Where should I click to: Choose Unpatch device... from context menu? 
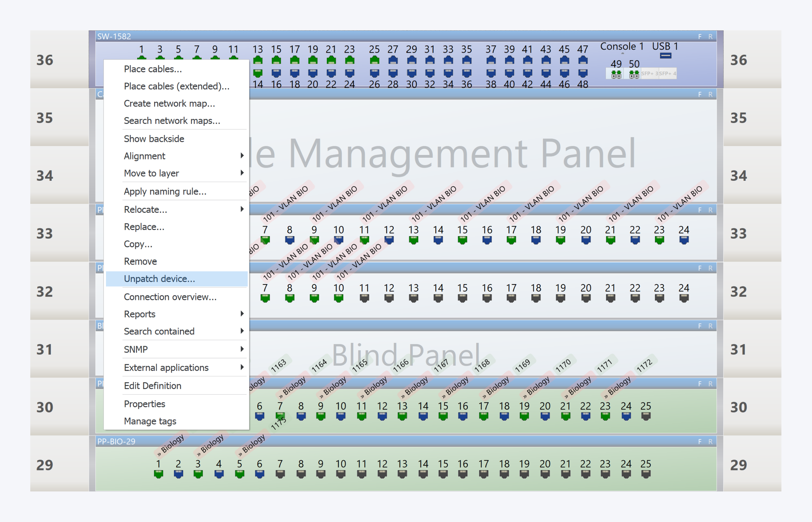[159, 279]
